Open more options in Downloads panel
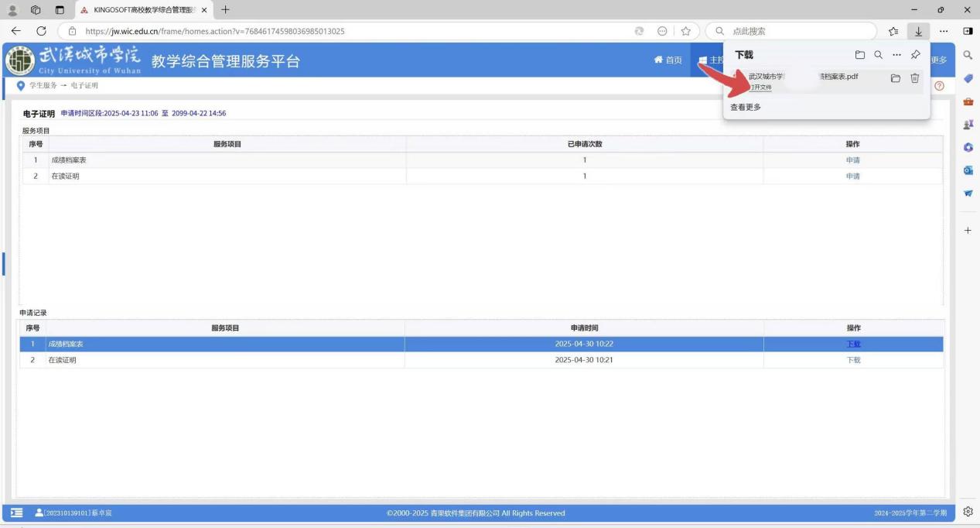 (x=896, y=55)
